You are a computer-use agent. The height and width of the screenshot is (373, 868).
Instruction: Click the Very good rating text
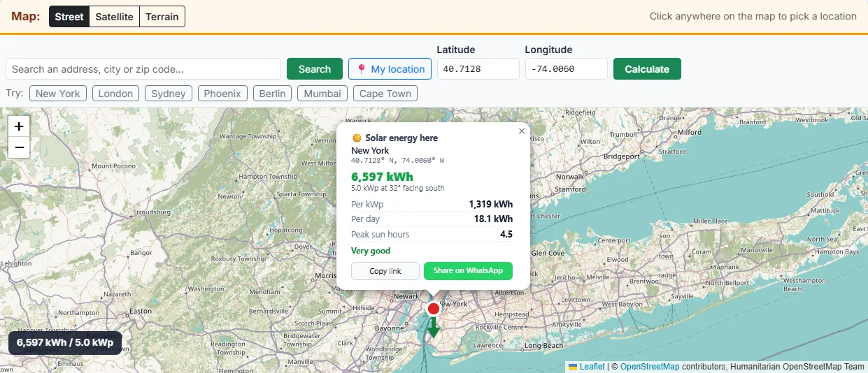371,251
